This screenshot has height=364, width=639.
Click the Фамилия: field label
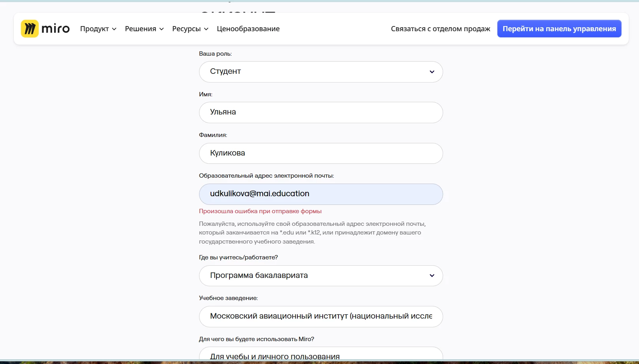click(x=213, y=135)
